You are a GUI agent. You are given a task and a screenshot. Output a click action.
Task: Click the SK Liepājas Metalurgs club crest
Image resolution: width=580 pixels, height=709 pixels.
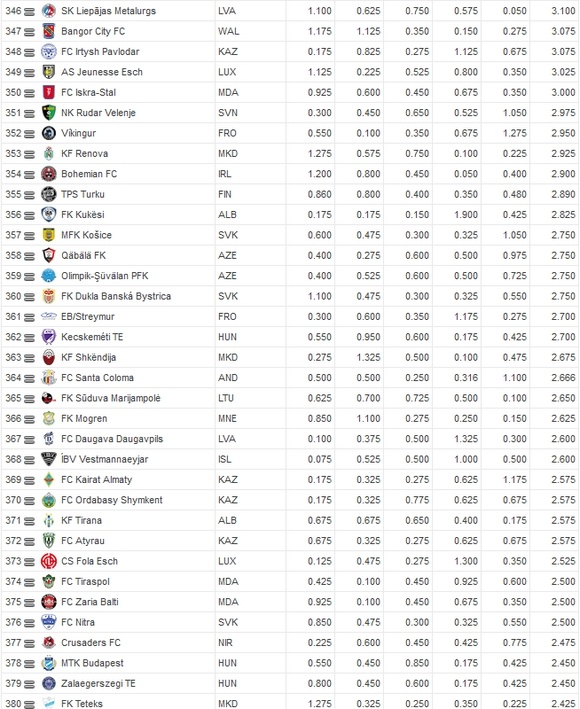click(49, 11)
